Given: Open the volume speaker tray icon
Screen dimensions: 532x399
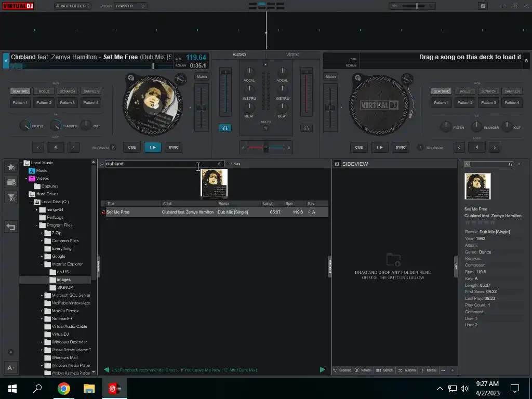Looking at the screenshot, I should point(464,389).
